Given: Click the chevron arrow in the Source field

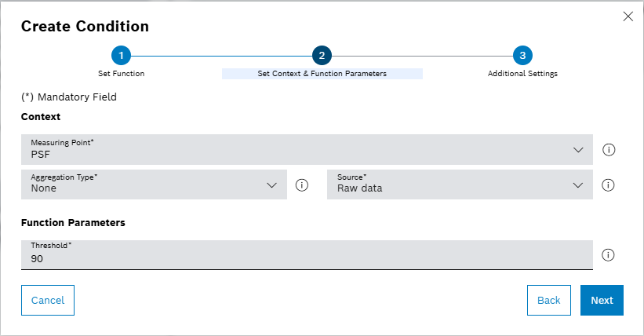Looking at the screenshot, I should (578, 185).
